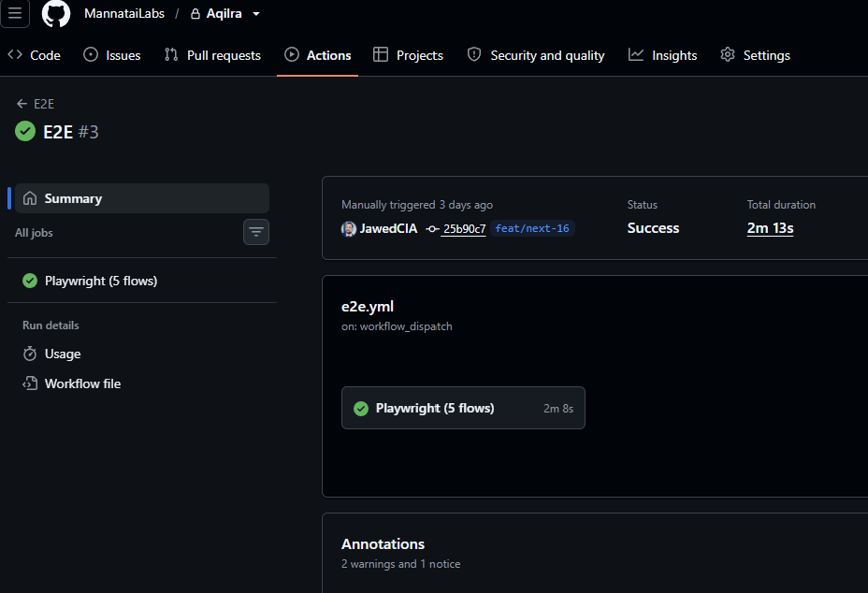The image size is (868, 593).
Task: Go to GitHub homepage via Octocat logo
Action: [x=56, y=13]
